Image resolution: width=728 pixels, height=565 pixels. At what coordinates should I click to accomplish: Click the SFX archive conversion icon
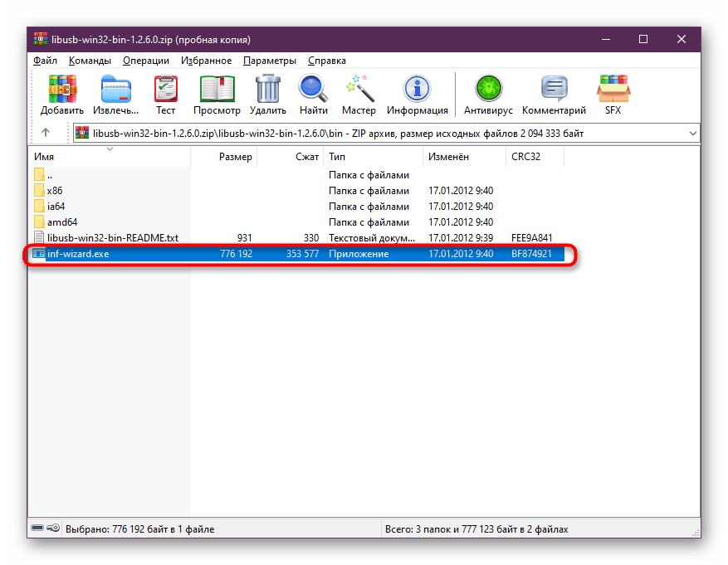tap(613, 89)
